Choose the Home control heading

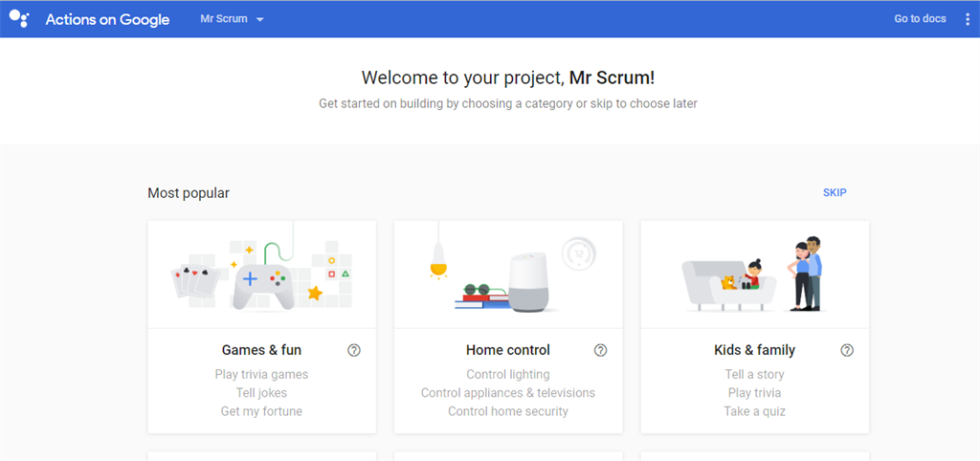click(508, 350)
